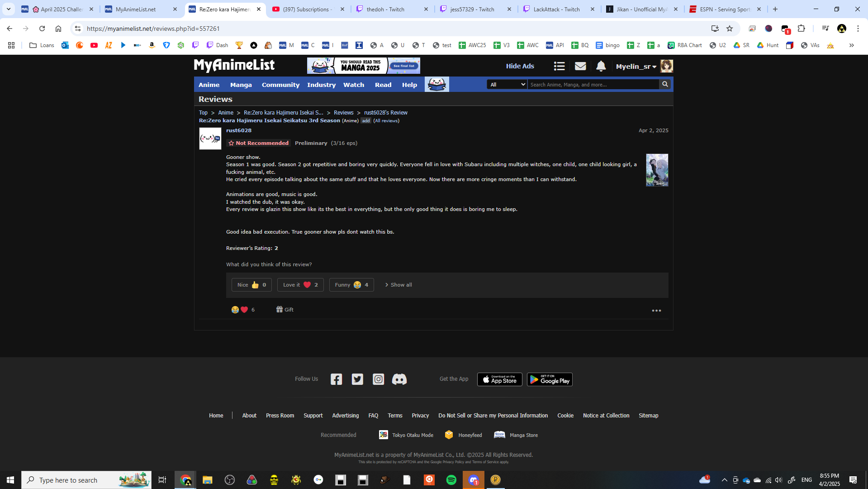The height and width of the screenshot is (489, 868).
Task: Open Chrome extensions puzzle icon
Action: click(802, 29)
